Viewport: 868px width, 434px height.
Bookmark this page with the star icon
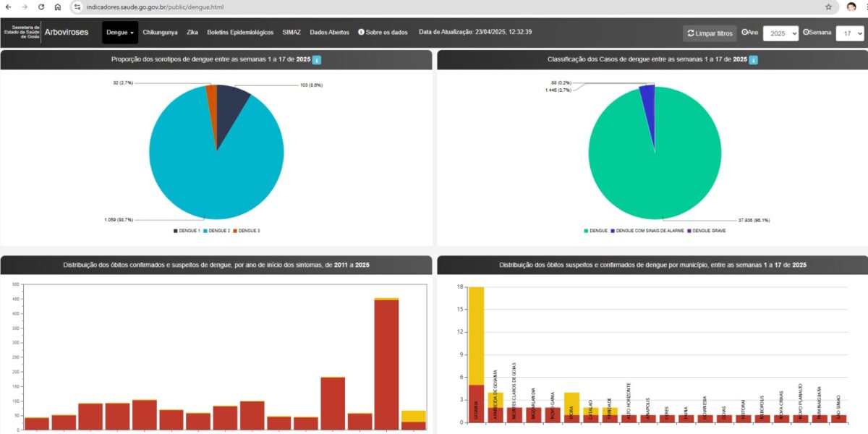tap(828, 7)
